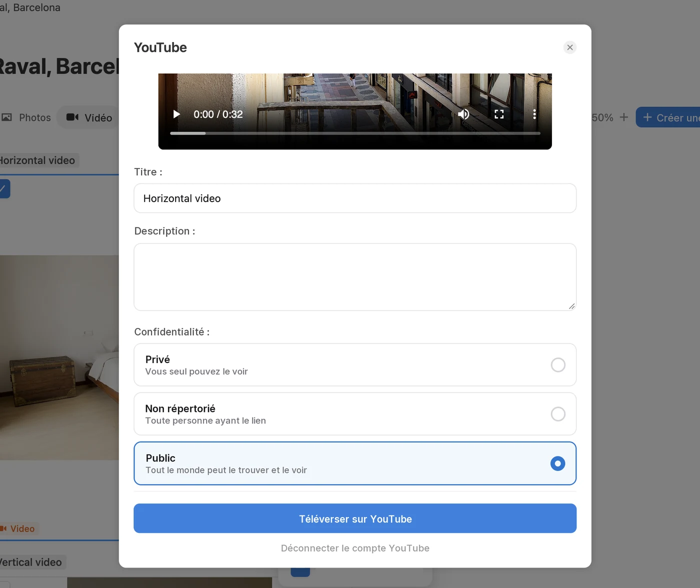Screen dimensions: 700x588
Task: Click Déconnecter le compte YouTube link
Action: 355,548
